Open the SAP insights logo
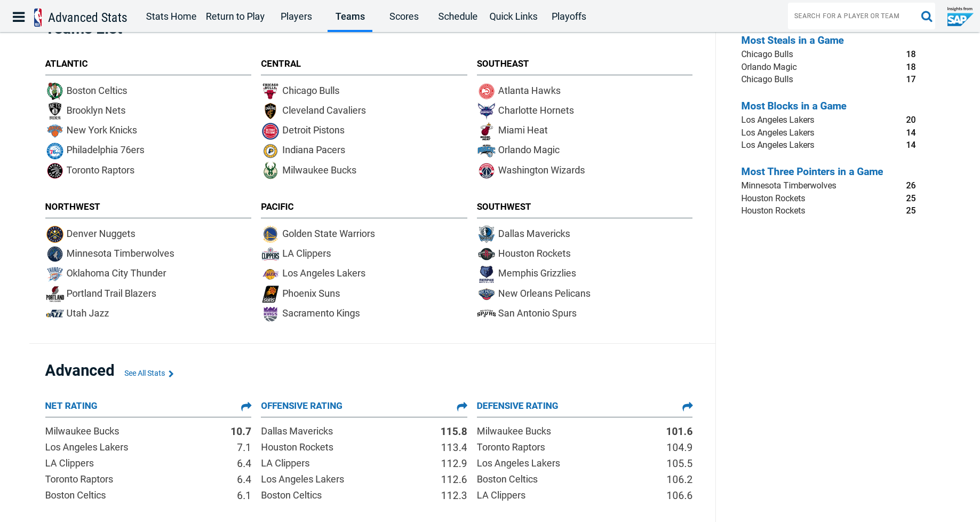Image resolution: width=980 pixels, height=522 pixels. (960, 17)
